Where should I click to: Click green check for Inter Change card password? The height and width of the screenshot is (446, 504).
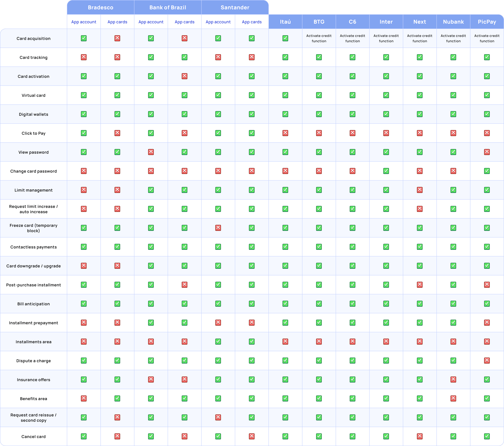pos(386,171)
